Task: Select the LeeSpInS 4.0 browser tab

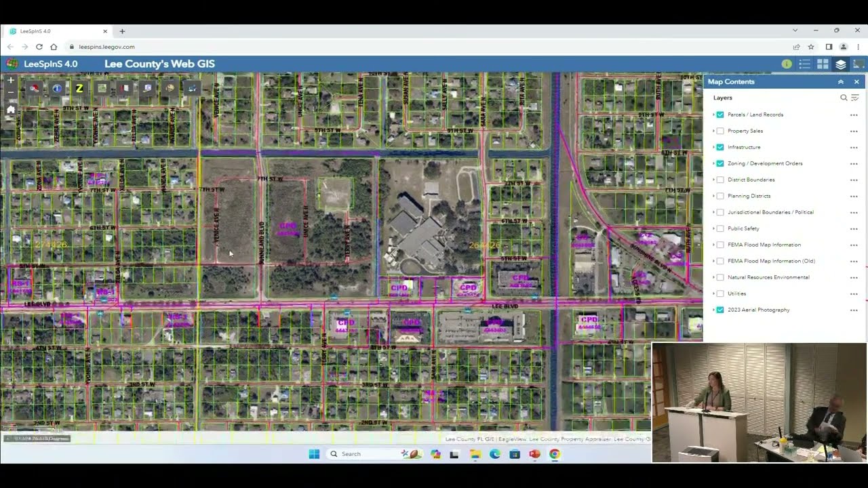Action: coord(58,31)
